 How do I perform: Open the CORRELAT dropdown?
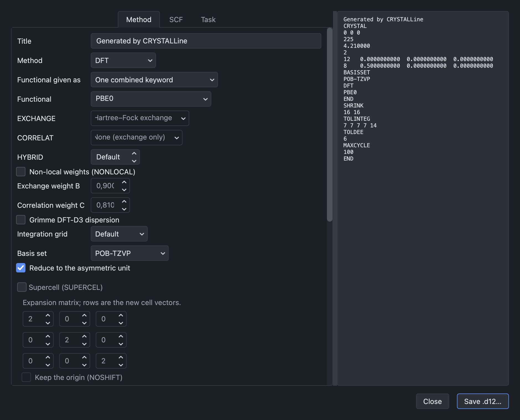[137, 138]
